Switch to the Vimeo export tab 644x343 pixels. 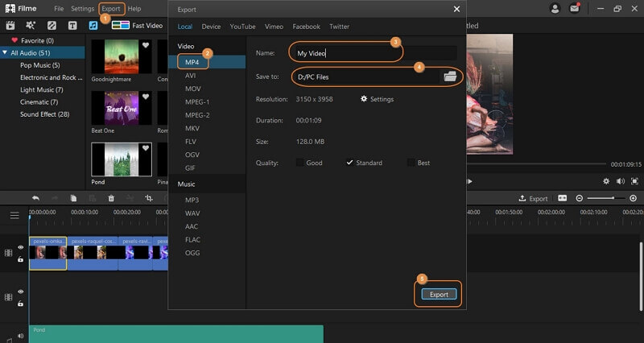[274, 27]
